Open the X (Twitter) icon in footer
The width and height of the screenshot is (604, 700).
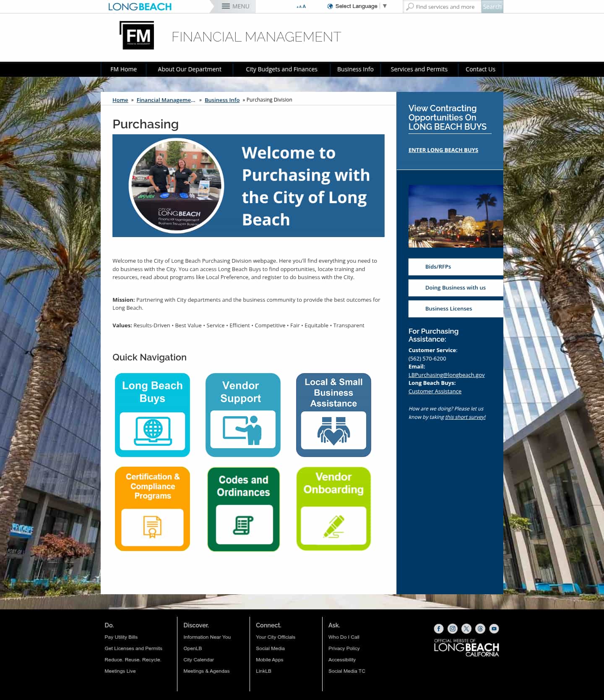[x=466, y=629]
